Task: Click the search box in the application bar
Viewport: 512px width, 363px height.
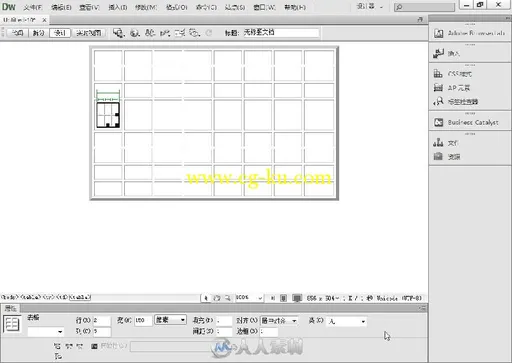Action: click(x=424, y=7)
